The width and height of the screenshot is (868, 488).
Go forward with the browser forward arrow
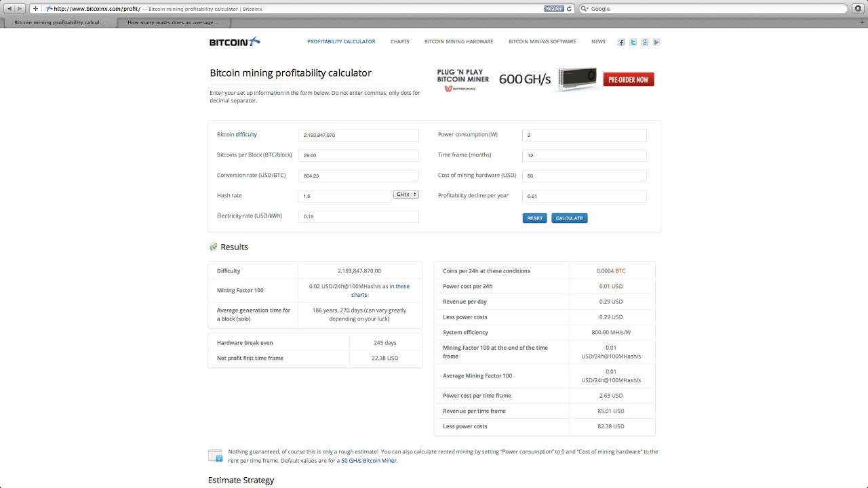(20, 9)
